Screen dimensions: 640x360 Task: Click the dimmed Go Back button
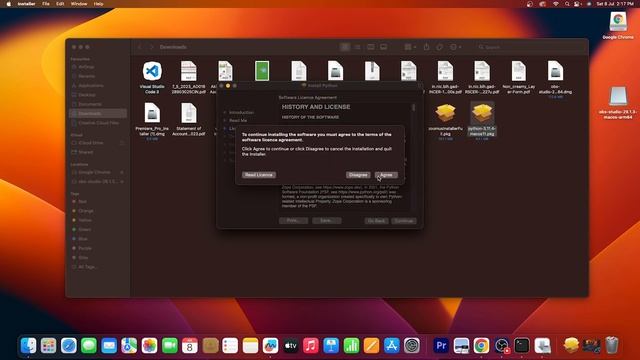tap(376, 221)
